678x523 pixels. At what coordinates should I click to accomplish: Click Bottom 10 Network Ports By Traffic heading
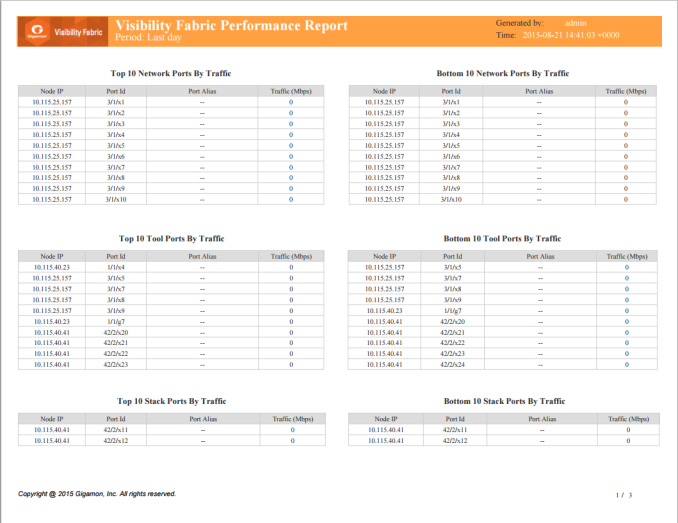point(503,73)
